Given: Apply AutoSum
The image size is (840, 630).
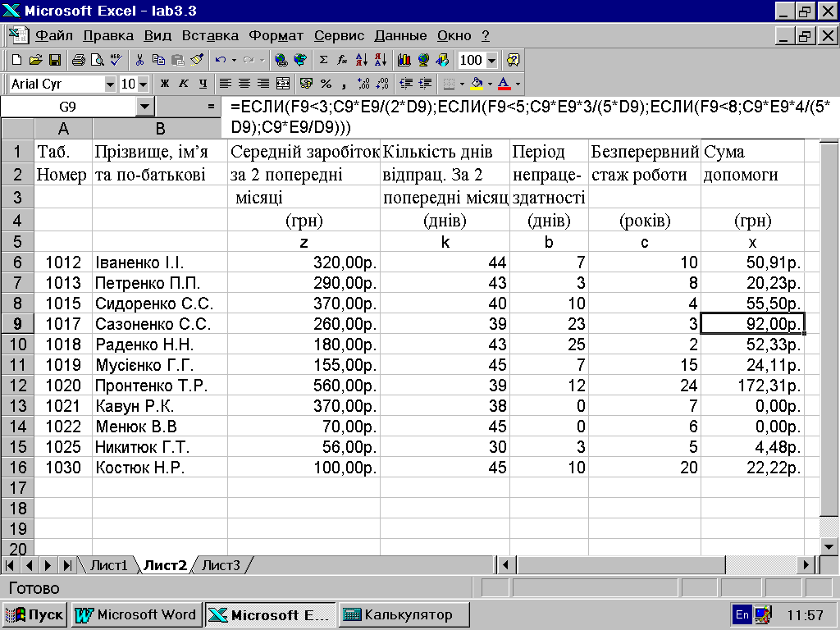Looking at the screenshot, I should click(x=323, y=60).
